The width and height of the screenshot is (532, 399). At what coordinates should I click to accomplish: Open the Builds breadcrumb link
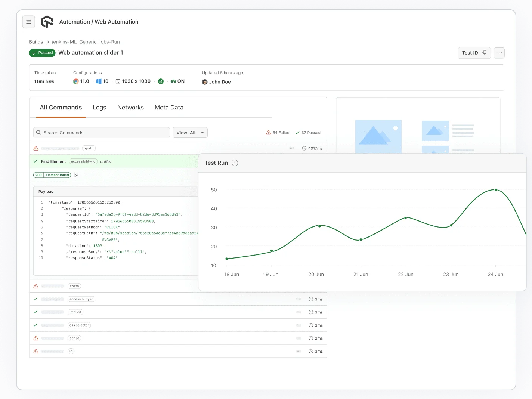pos(36,42)
